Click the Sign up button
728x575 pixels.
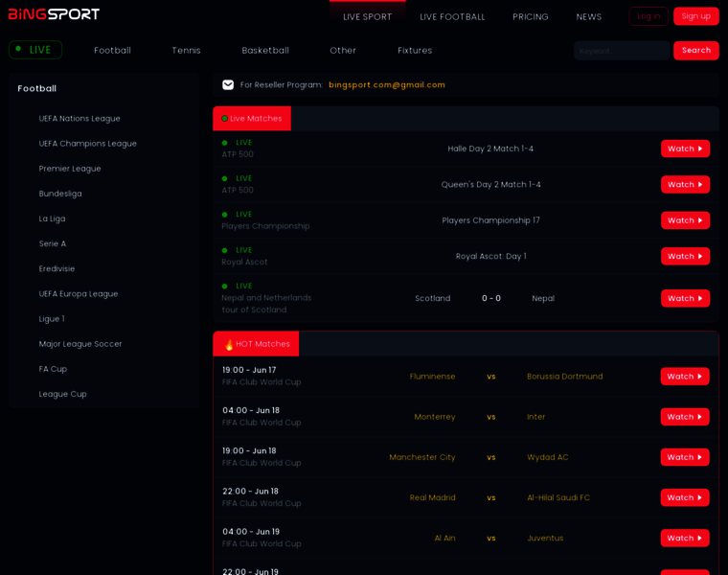click(696, 16)
